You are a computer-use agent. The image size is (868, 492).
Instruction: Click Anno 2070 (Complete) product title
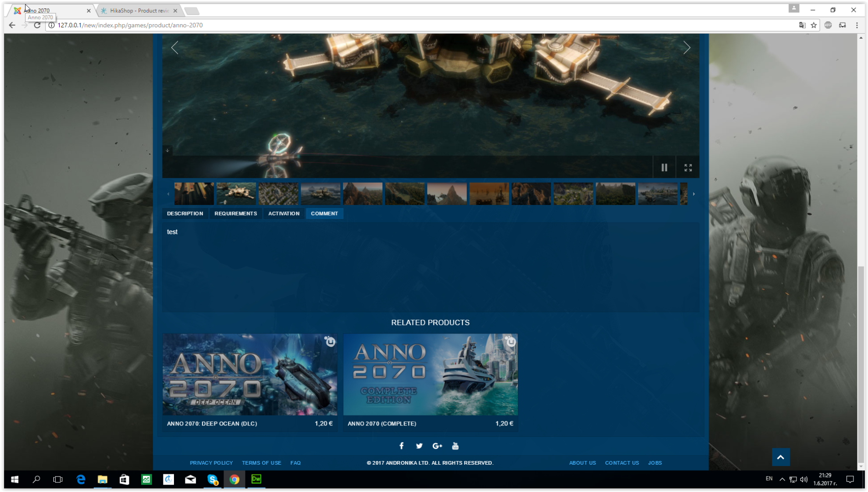[382, 424]
